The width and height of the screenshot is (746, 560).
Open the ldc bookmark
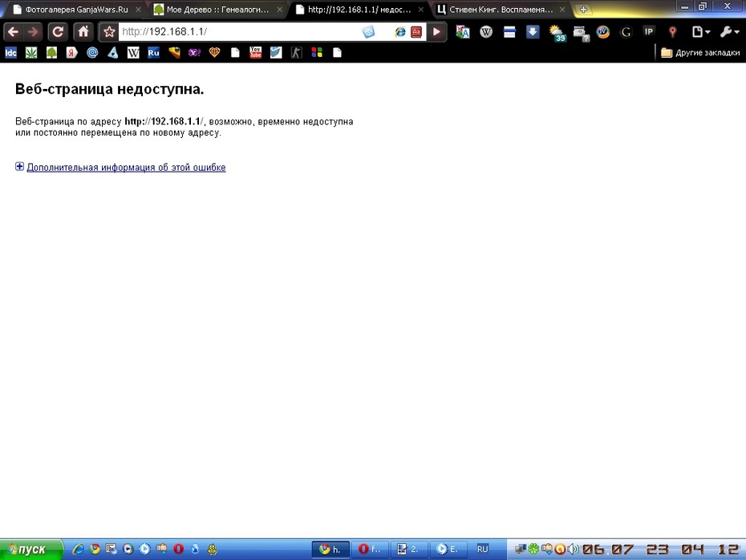[10, 53]
